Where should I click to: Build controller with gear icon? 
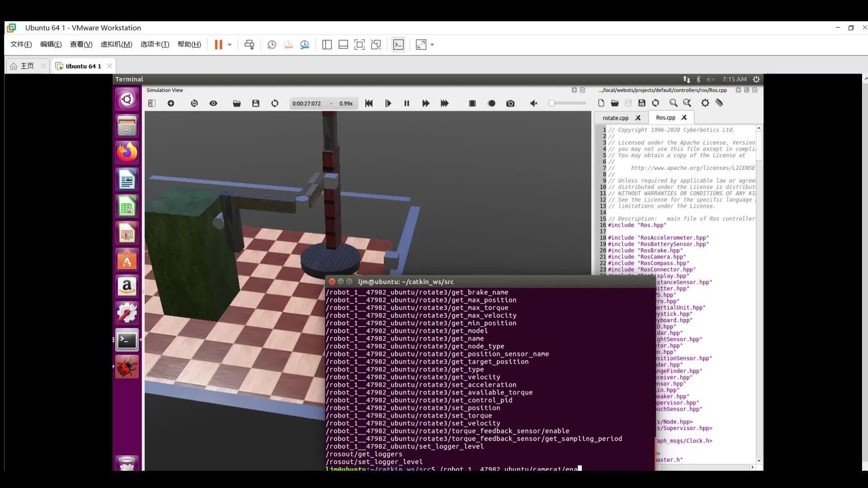coord(705,103)
